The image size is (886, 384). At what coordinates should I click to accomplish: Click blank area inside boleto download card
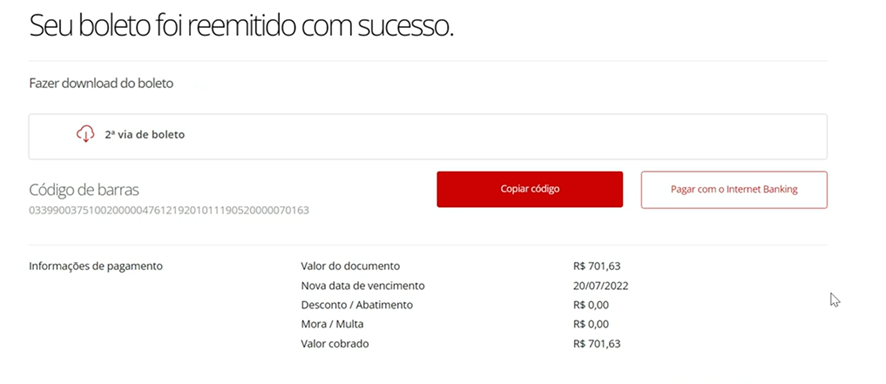click(x=509, y=136)
